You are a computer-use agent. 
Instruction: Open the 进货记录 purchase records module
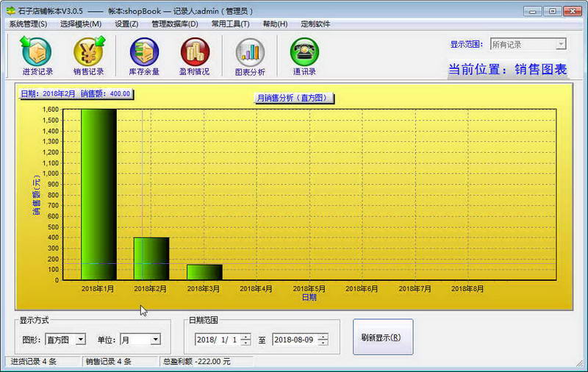click(x=37, y=56)
